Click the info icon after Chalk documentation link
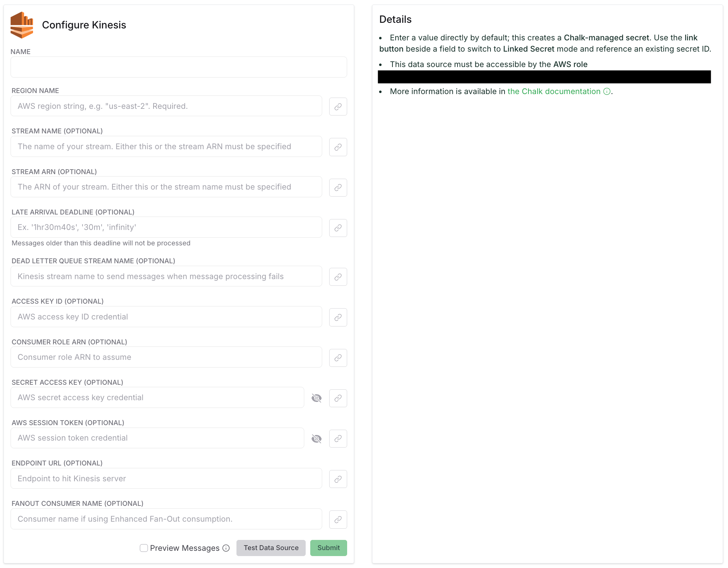 click(606, 91)
